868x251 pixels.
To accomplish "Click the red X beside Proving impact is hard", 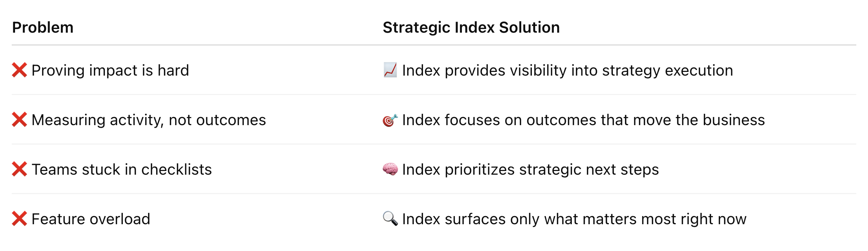I will [x=19, y=70].
